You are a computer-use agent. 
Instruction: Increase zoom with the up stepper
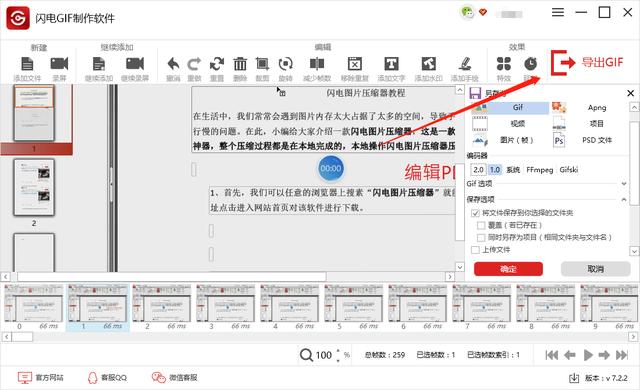338,351
